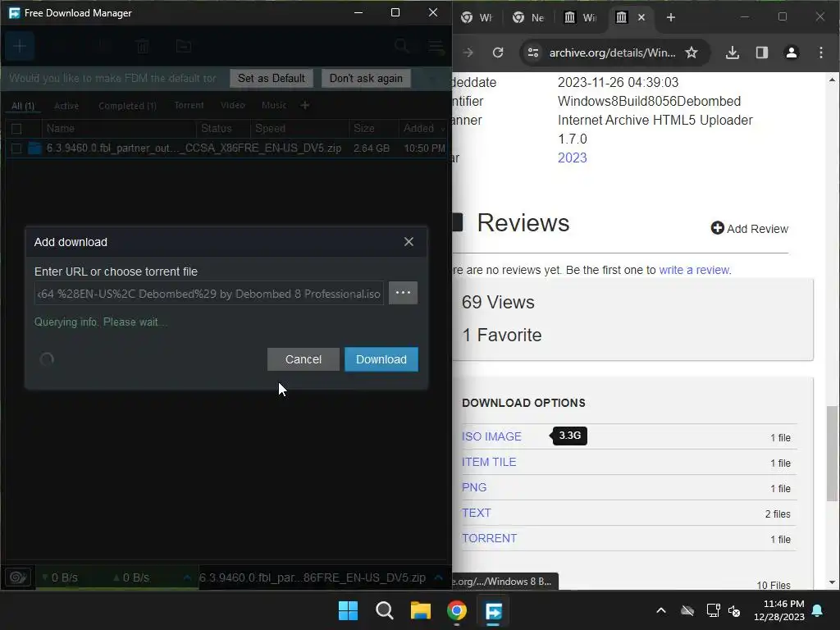Select the 6.3.9460 zip download row
The height and width of the screenshot is (630, 840).
[226, 148]
